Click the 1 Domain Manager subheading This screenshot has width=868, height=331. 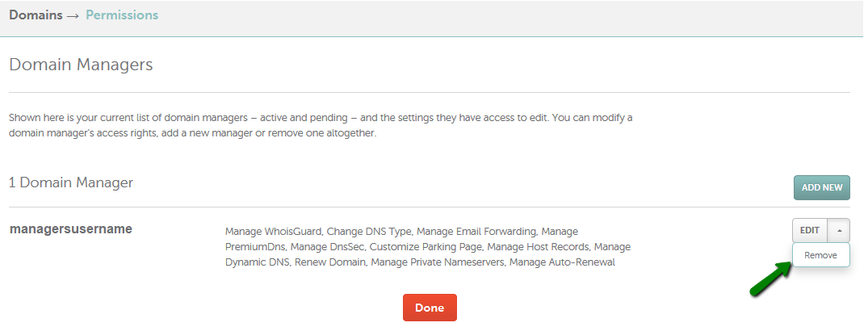pyautogui.click(x=71, y=182)
